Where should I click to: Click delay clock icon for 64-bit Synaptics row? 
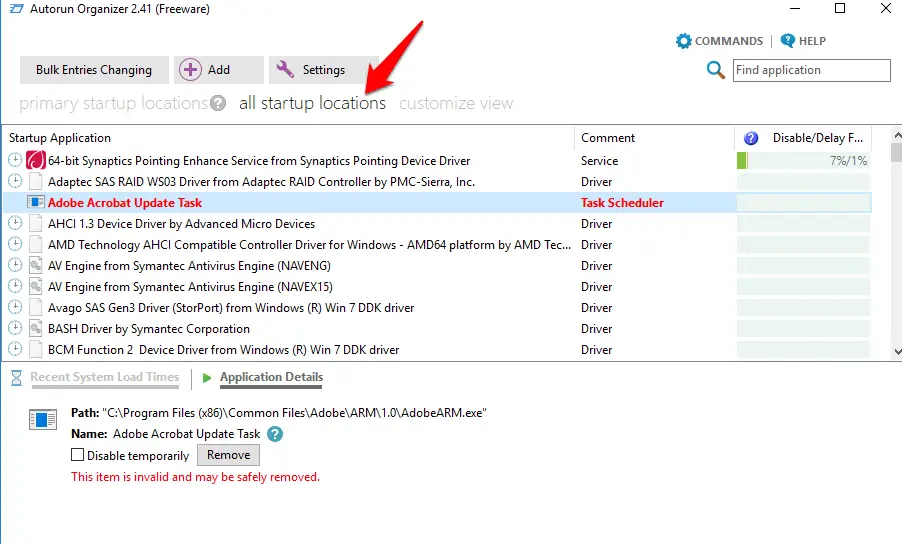(x=15, y=160)
